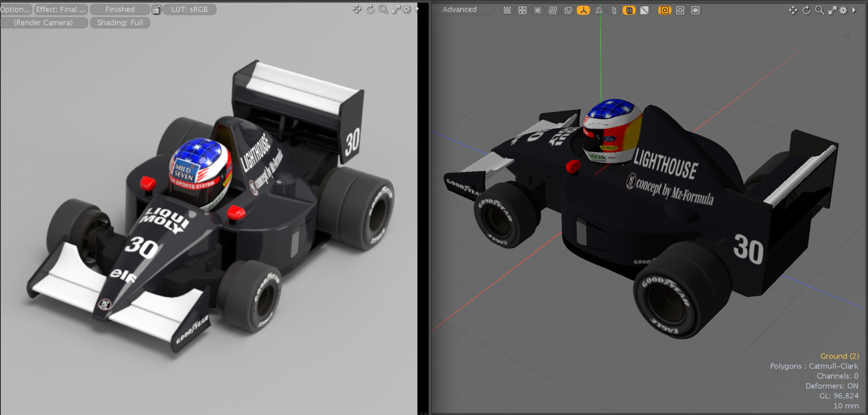Open the Effect: Final output menu
This screenshot has width=868, height=415.
(61, 9)
